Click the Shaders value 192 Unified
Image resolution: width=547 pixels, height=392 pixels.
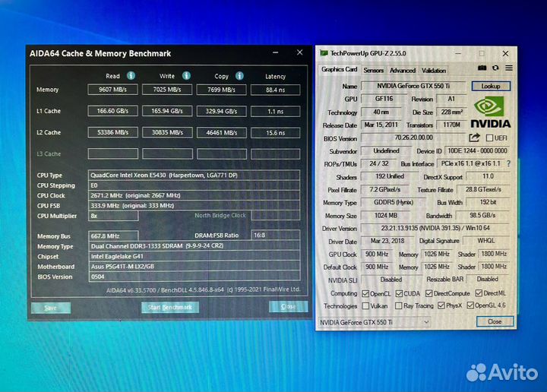point(390,176)
